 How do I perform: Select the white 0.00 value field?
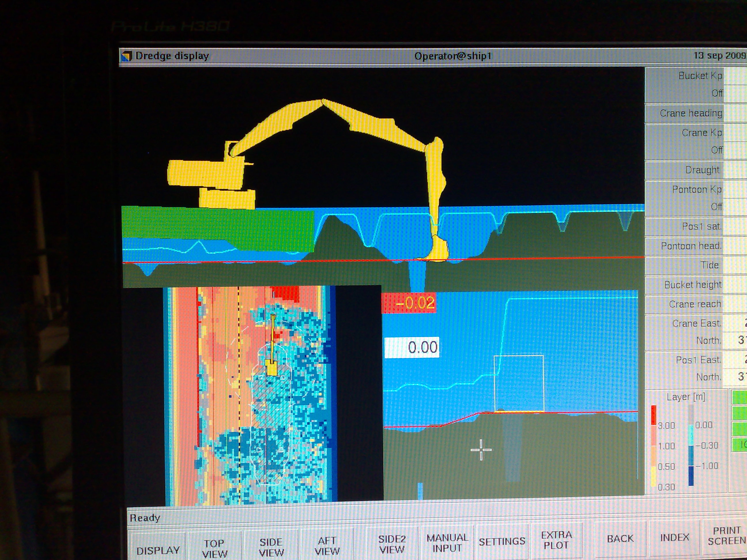(412, 347)
